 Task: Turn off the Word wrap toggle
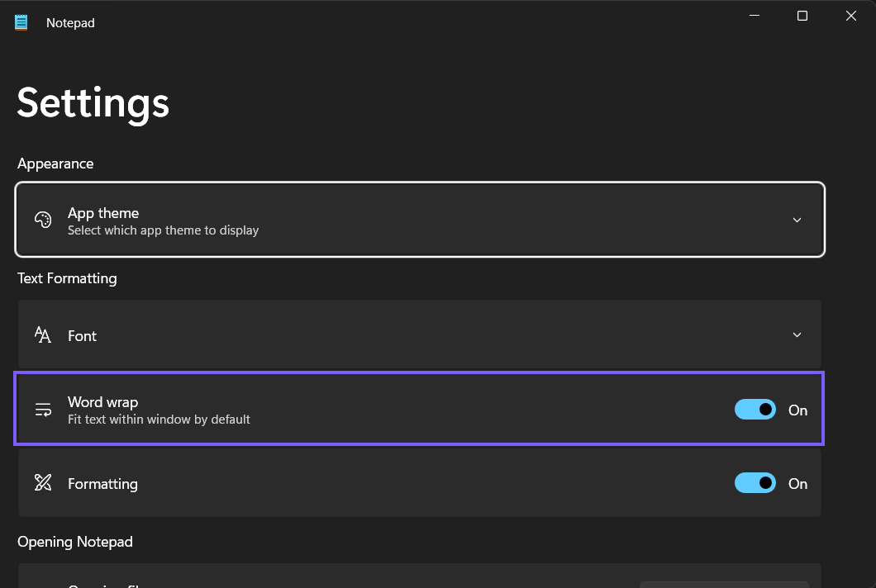[x=755, y=410]
